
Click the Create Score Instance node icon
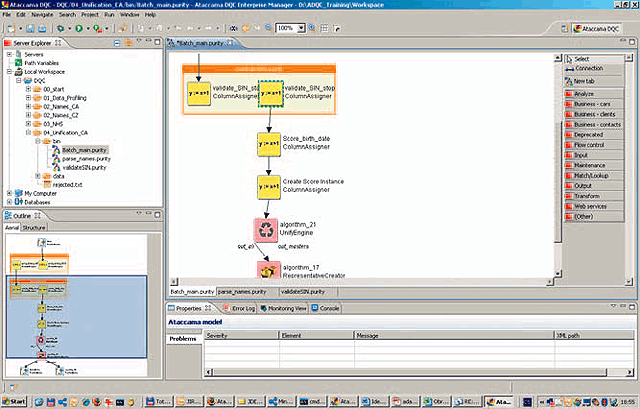(x=269, y=187)
